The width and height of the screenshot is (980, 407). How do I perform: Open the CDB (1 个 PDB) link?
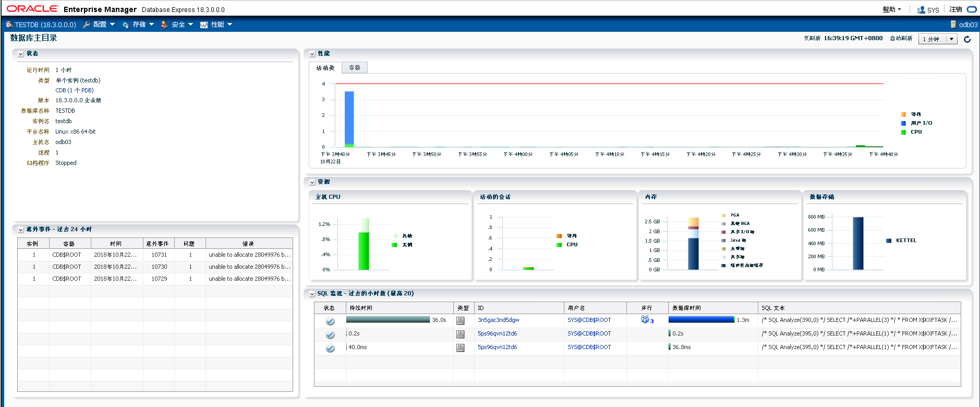pyautogui.click(x=75, y=90)
